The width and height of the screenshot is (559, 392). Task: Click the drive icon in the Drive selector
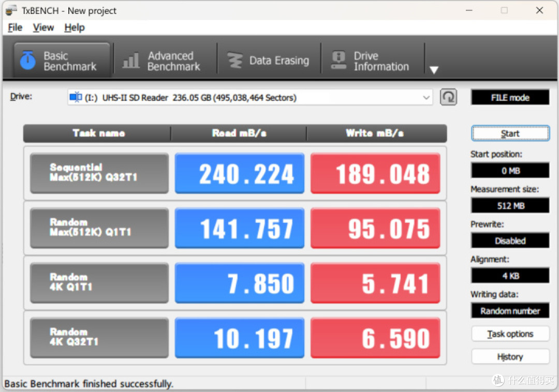tap(76, 97)
